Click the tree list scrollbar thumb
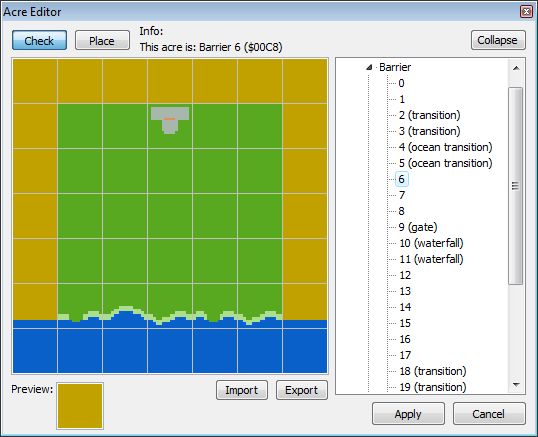This screenshot has height=437, width=538. [x=515, y=186]
